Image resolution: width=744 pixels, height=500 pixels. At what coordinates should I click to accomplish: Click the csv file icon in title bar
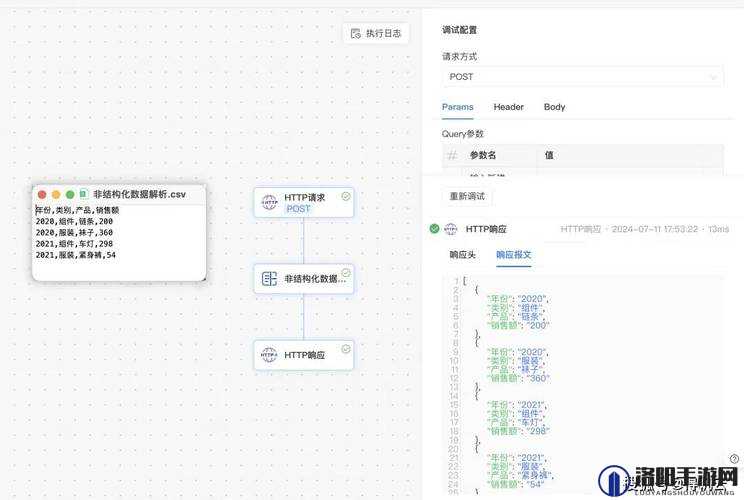click(x=84, y=194)
